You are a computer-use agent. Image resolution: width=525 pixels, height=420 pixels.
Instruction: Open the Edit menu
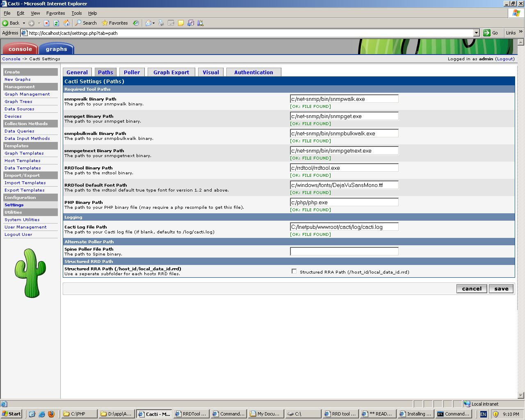[21, 13]
